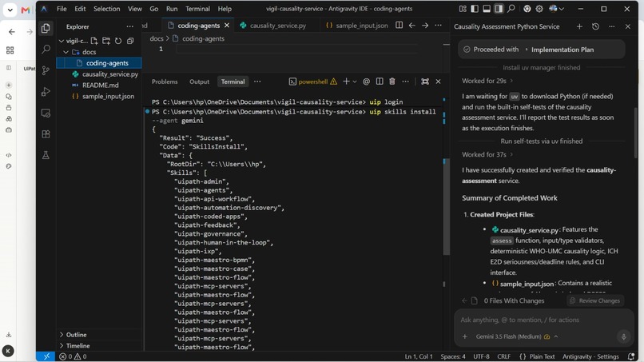Select README.md in Explorer
Screen dimensions: 644x362
[99, 85]
